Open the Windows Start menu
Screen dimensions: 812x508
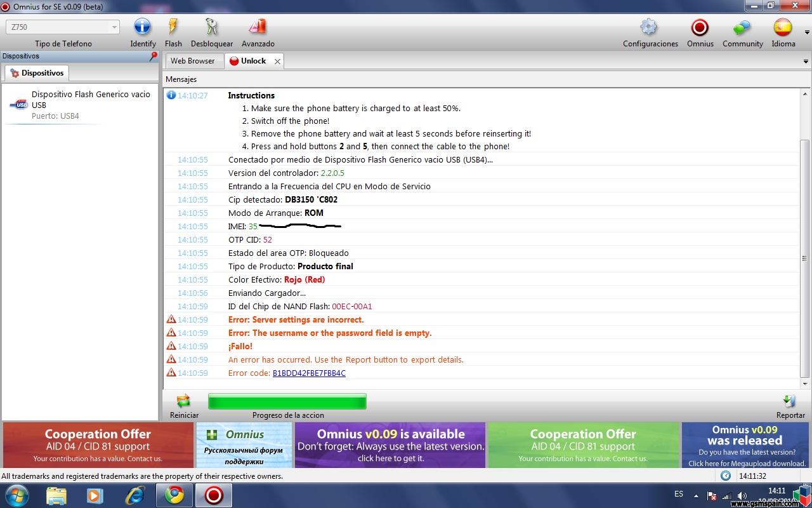[17, 495]
